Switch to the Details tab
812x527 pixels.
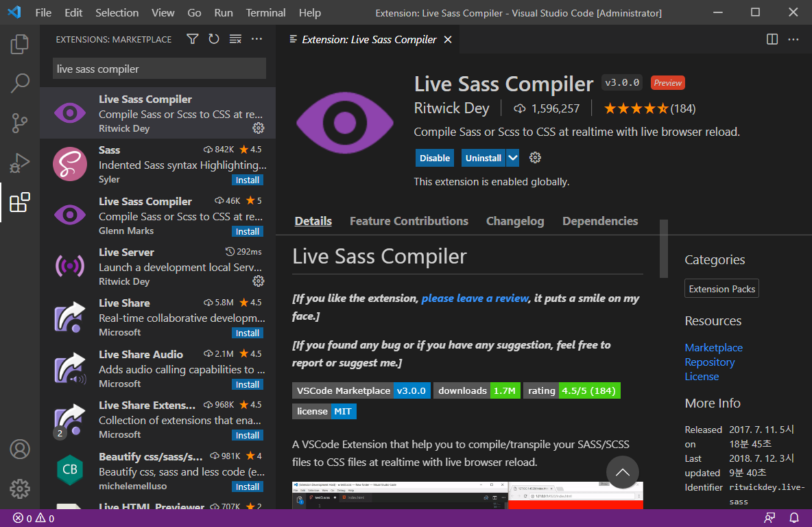click(313, 221)
